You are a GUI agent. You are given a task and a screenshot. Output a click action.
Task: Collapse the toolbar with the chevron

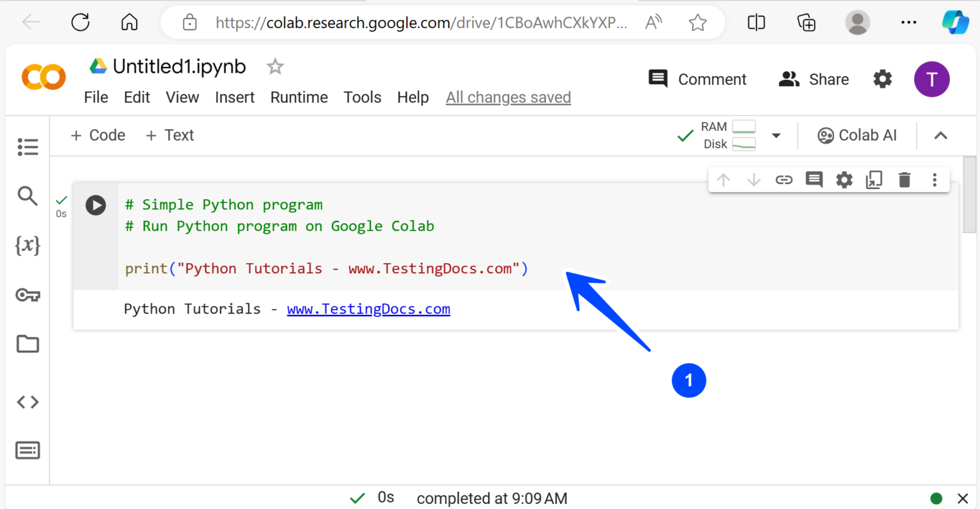[940, 135]
